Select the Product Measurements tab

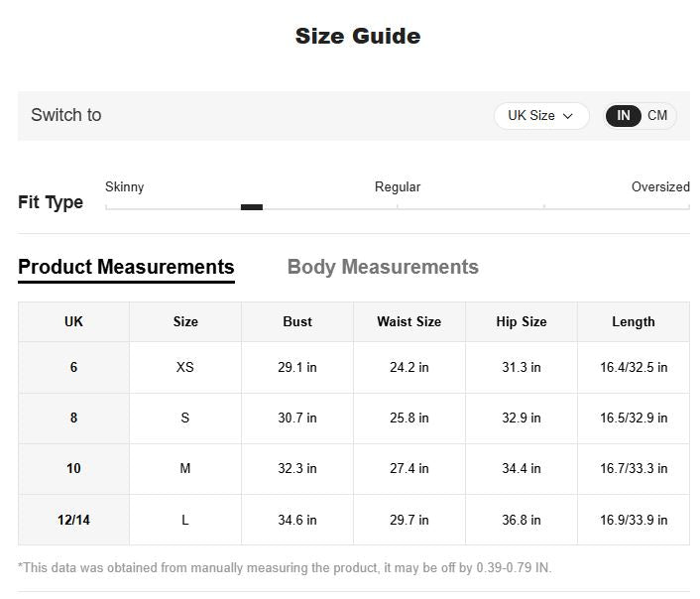(126, 267)
